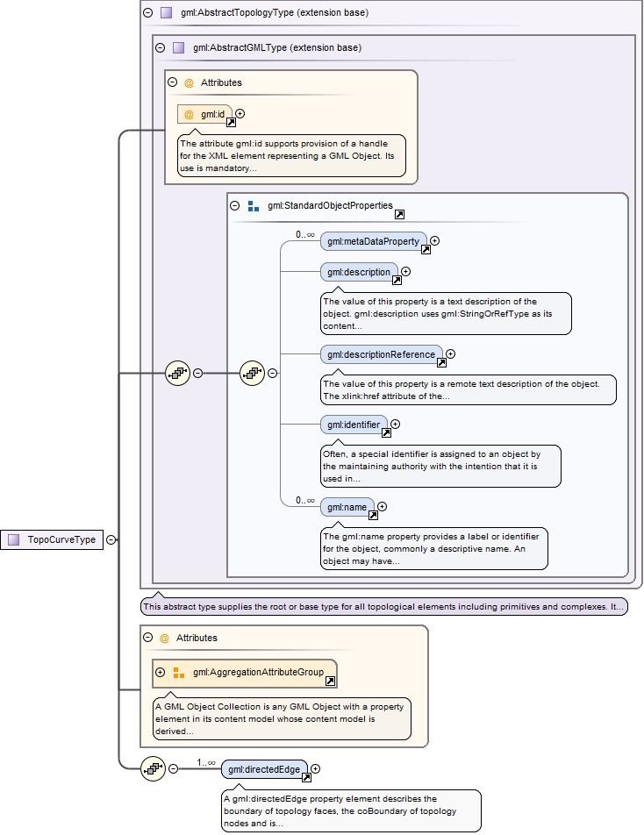Image resolution: width=644 pixels, height=835 pixels.
Task: Select the gml:descriptionReference element
Action: pos(382,354)
